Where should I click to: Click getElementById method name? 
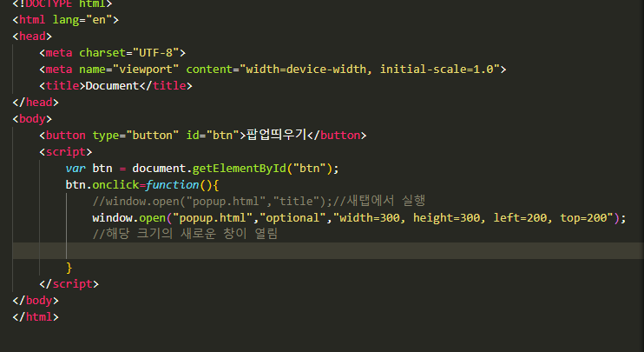(239, 169)
